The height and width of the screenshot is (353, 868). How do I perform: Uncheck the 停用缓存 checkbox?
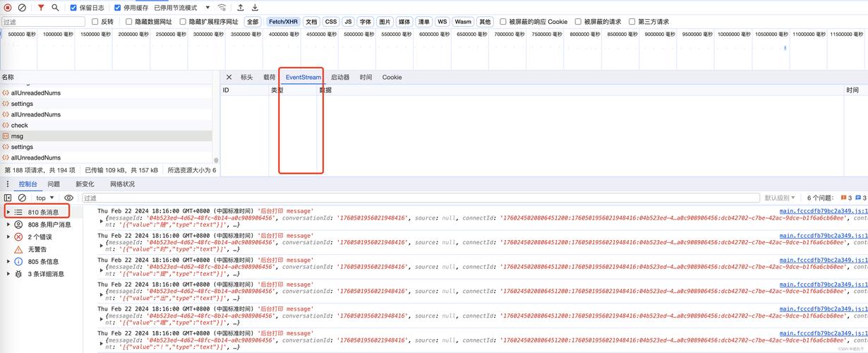coord(118,8)
